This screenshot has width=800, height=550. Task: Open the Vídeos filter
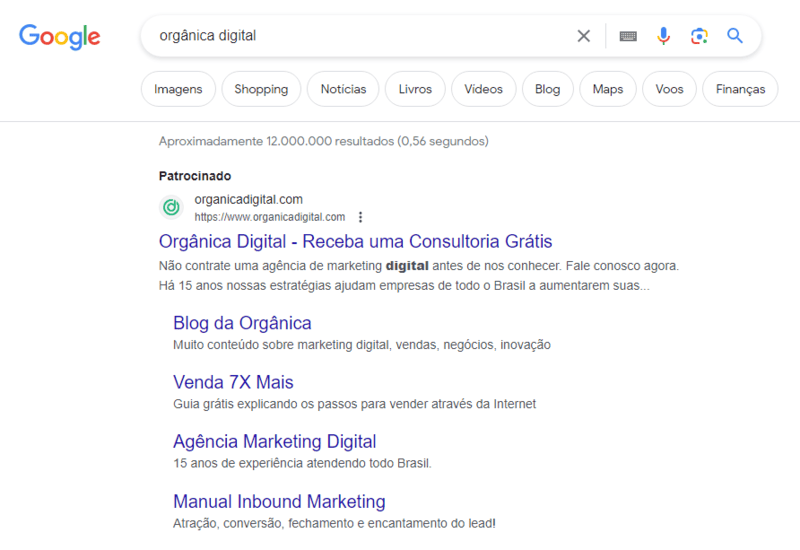coord(484,89)
